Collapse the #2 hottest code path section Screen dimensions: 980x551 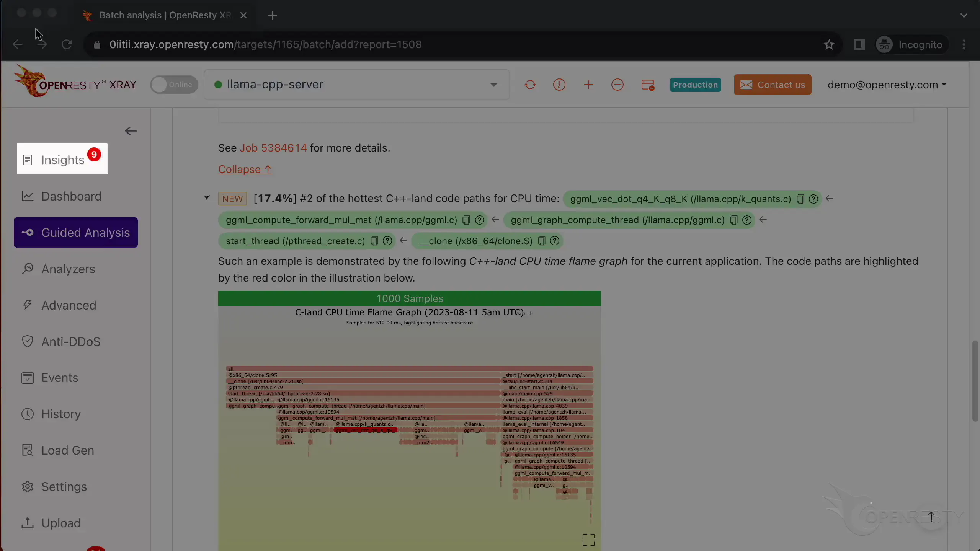(x=207, y=198)
